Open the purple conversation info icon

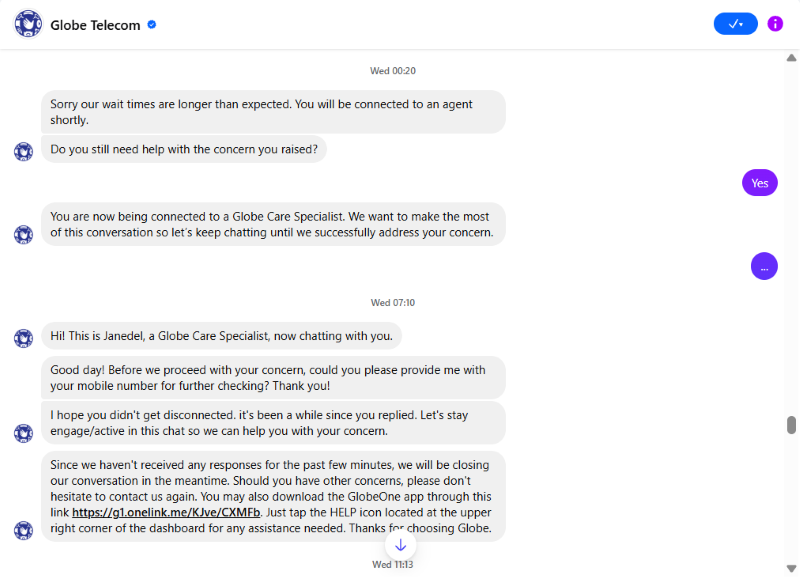click(x=775, y=23)
